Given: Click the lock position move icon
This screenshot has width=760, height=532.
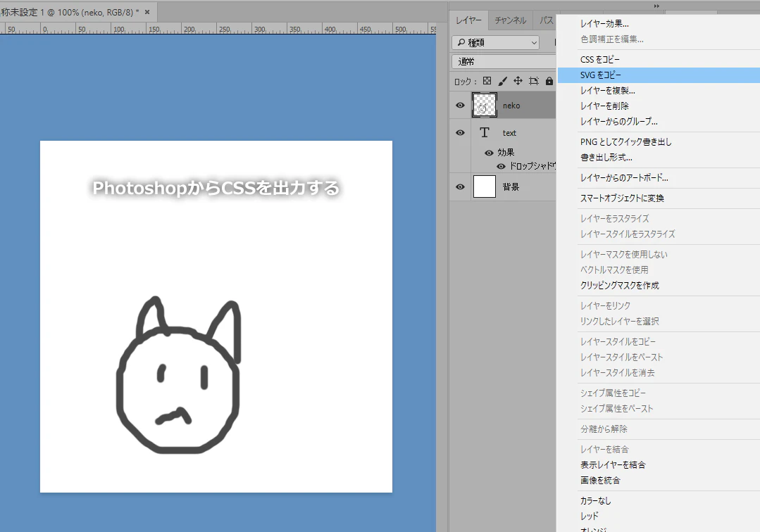Looking at the screenshot, I should point(518,81).
